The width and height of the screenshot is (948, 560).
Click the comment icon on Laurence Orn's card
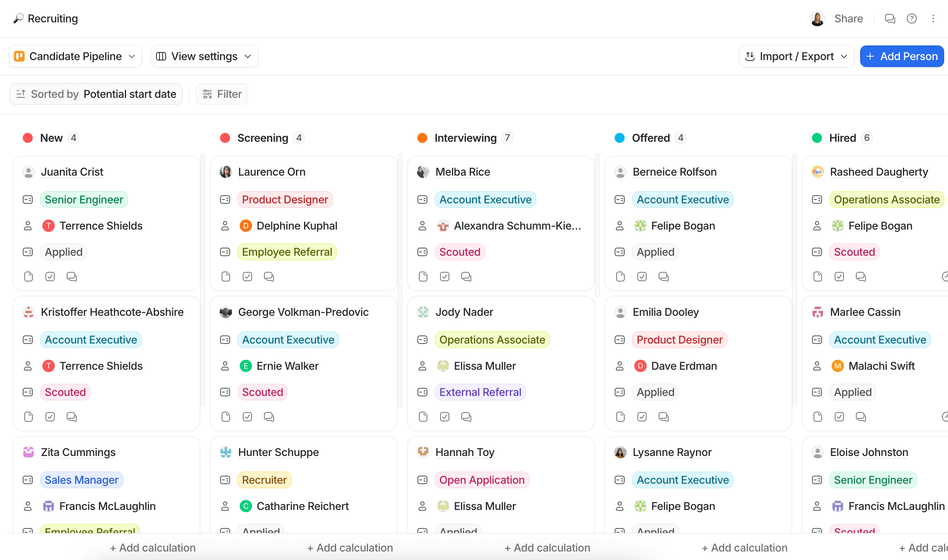(x=269, y=276)
